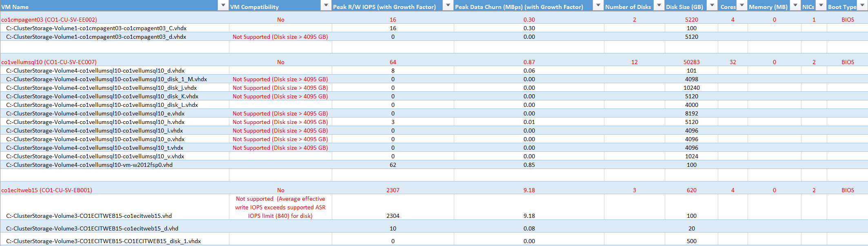Image resolution: width=868 pixels, height=246 pixels.
Task: Click the 'No' compatibility cell for co1cmpagent03
Action: (x=281, y=20)
